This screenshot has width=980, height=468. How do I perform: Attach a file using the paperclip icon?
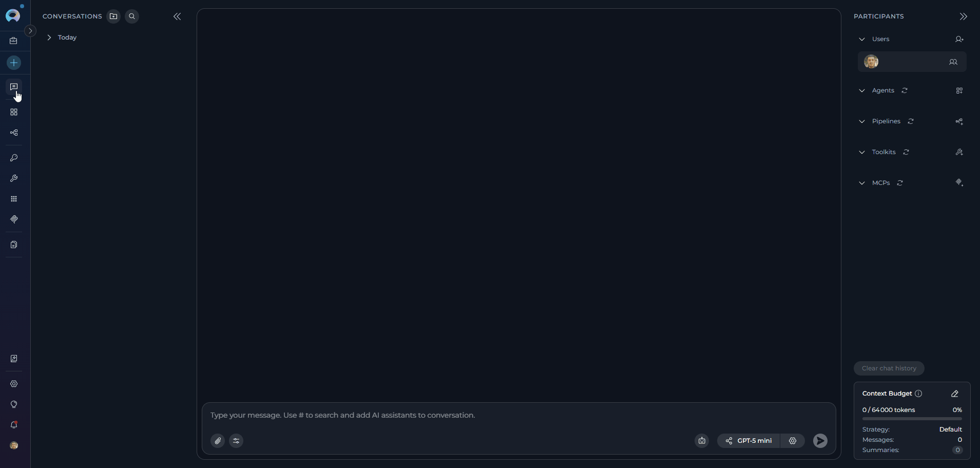point(218,441)
